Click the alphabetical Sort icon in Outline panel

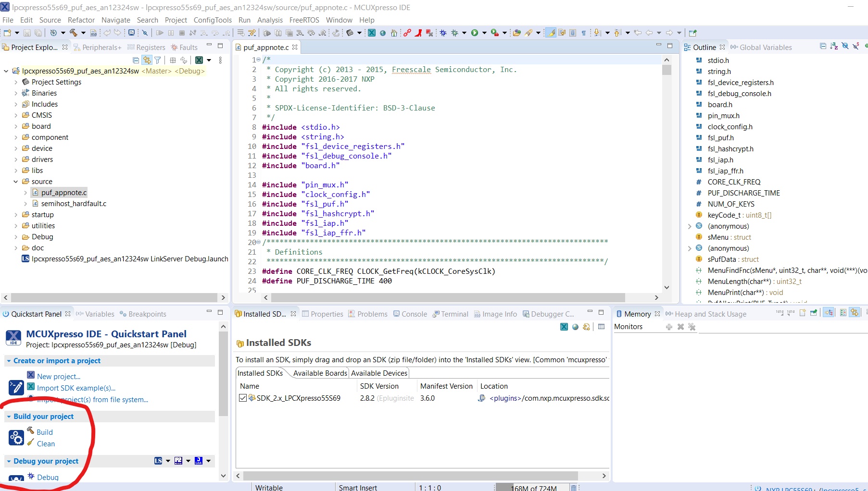click(834, 47)
